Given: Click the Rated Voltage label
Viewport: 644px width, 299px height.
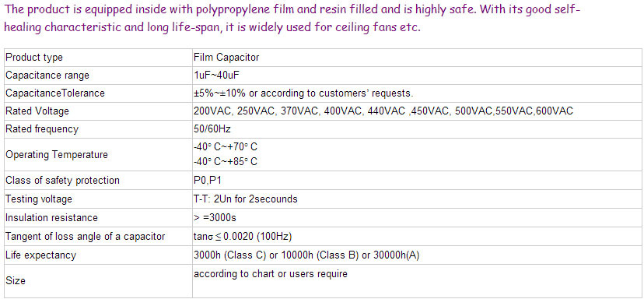Looking at the screenshot, I should (37, 111).
